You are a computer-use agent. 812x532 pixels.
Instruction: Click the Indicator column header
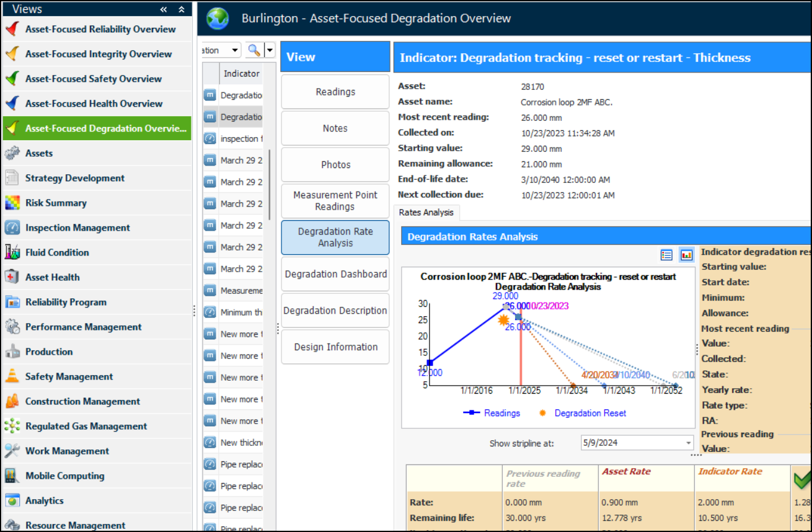(241, 73)
